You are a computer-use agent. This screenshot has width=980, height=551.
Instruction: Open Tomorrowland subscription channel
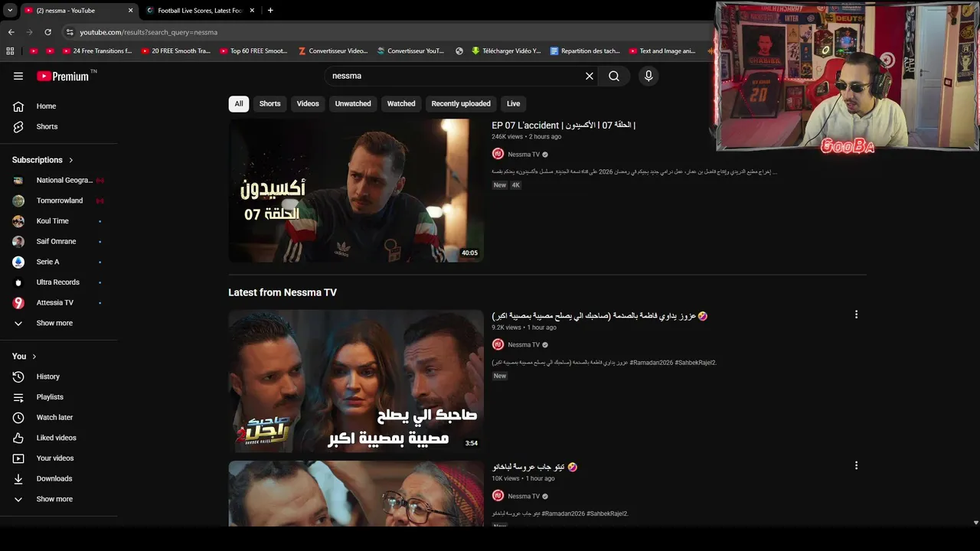click(x=60, y=201)
